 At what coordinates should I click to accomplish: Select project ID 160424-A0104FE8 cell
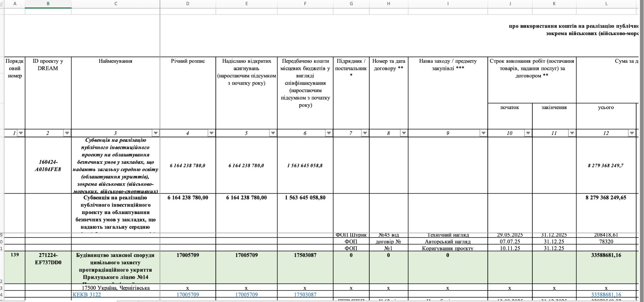[x=48, y=165]
